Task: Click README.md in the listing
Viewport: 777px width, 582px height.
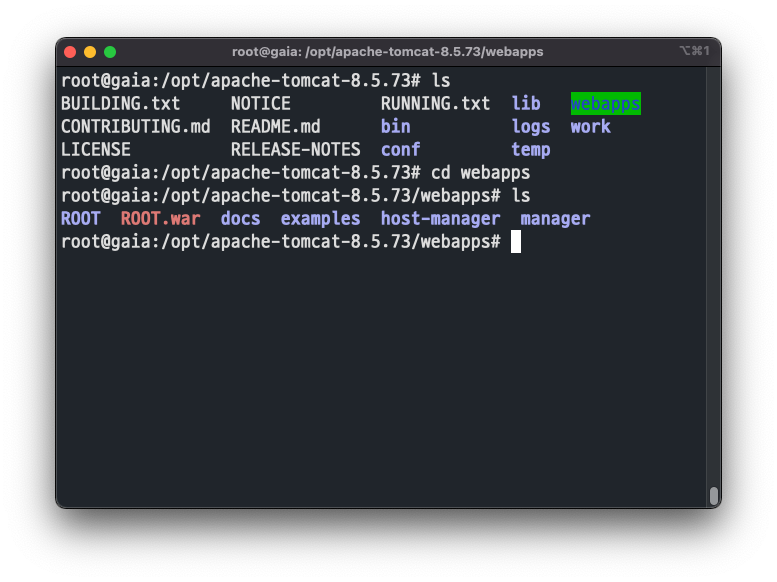Action: click(x=276, y=126)
